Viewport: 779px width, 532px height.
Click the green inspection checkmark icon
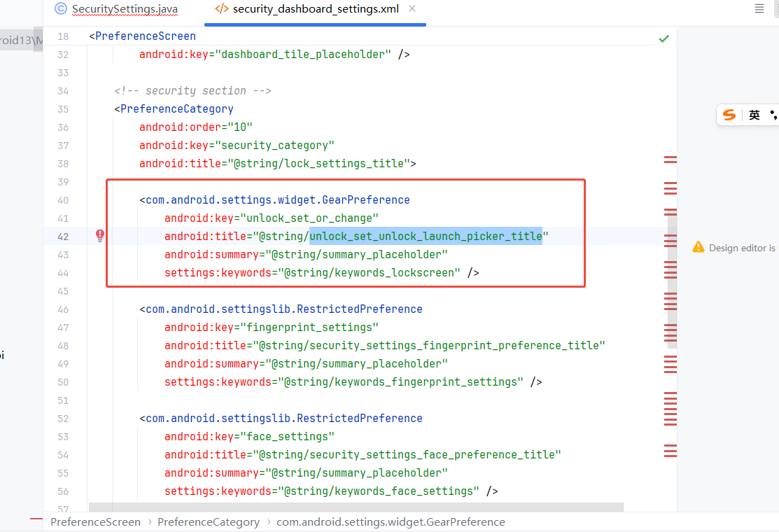pyautogui.click(x=664, y=38)
